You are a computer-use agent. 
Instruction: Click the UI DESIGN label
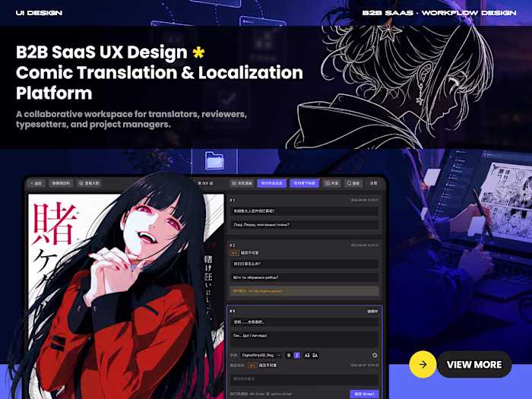(39, 13)
